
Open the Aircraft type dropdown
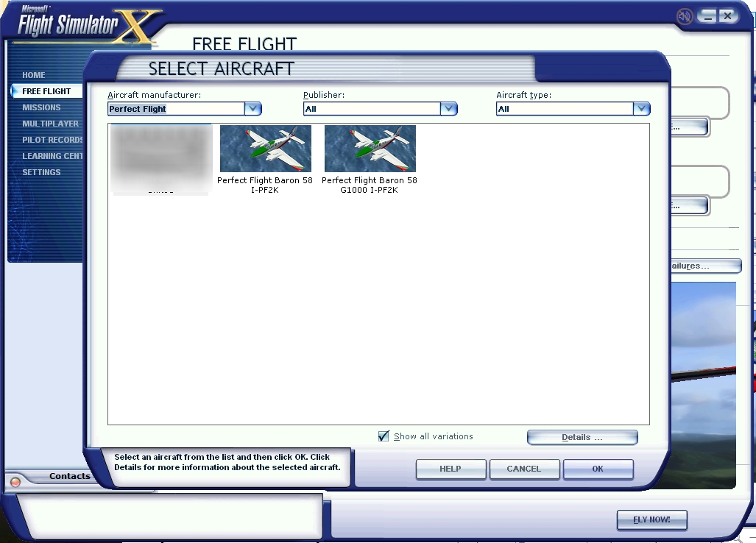[641, 109]
